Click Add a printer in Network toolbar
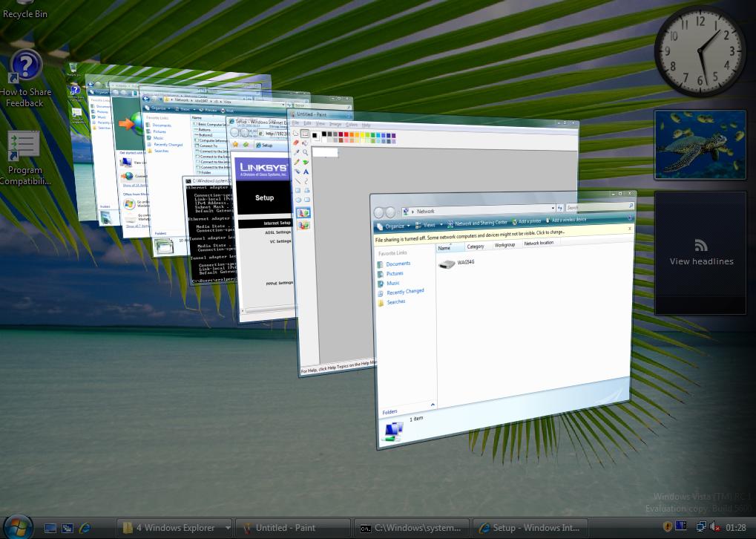The height and width of the screenshot is (539, 756). tap(527, 221)
